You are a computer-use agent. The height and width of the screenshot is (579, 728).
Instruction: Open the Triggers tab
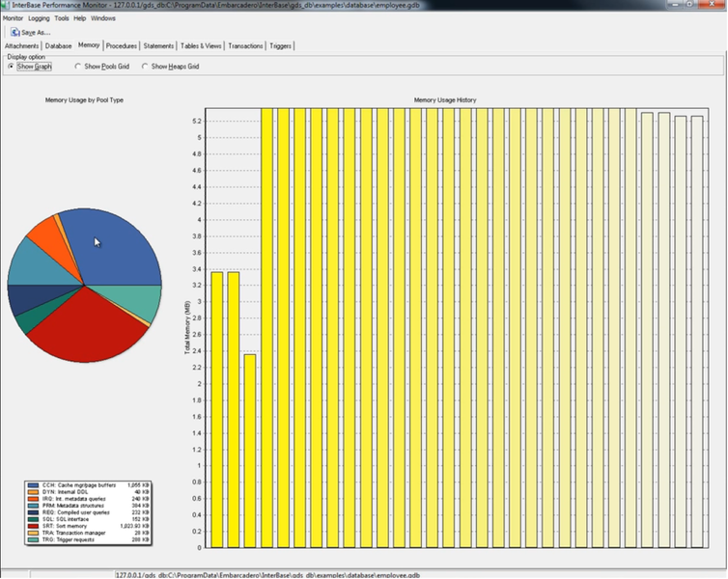click(280, 46)
